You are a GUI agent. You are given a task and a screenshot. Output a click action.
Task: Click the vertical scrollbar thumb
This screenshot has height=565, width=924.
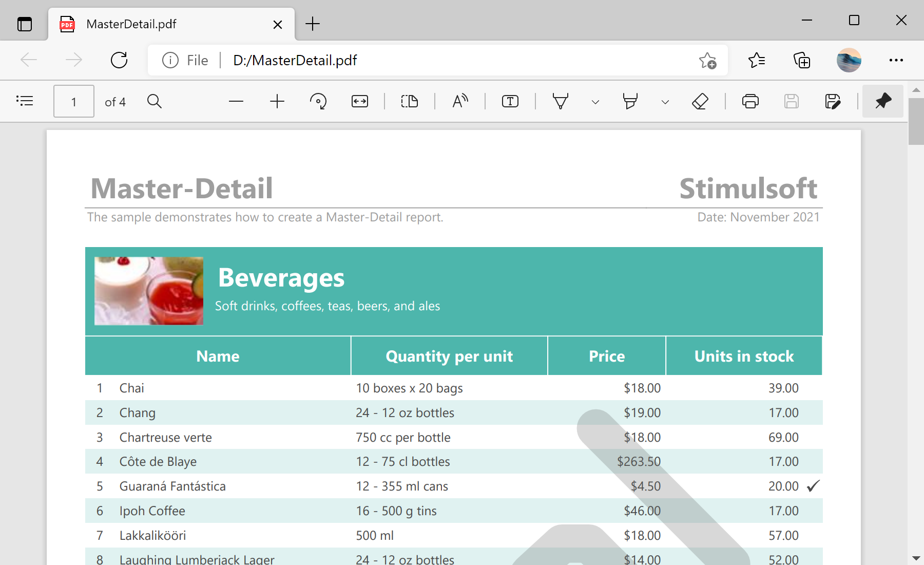(x=916, y=121)
